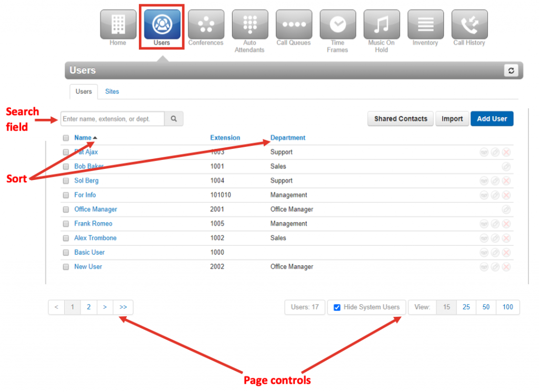Click the refresh icon in Users header
This screenshot has width=539, height=392.
coord(511,71)
